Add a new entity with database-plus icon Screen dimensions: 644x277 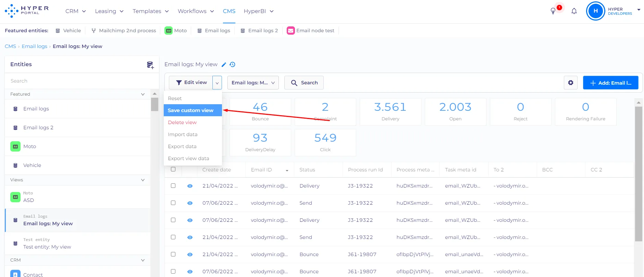point(150,65)
